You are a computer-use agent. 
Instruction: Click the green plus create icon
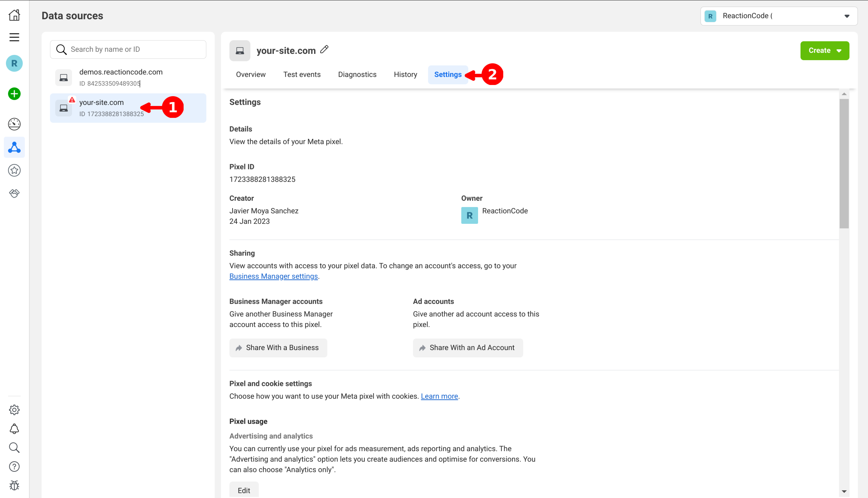(x=14, y=94)
